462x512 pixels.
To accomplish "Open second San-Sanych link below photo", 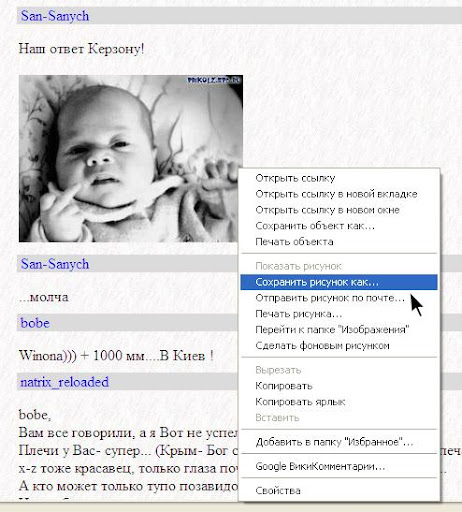I will tap(55, 264).
